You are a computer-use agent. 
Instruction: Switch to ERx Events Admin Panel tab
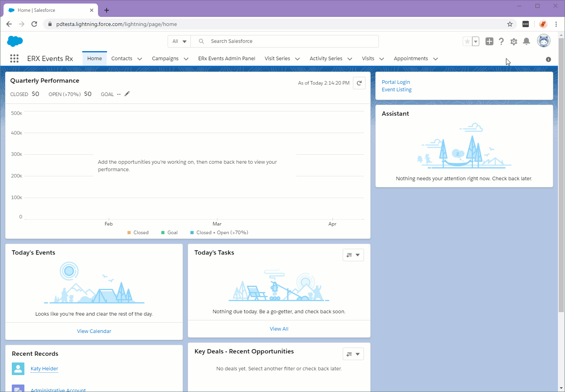pos(227,59)
